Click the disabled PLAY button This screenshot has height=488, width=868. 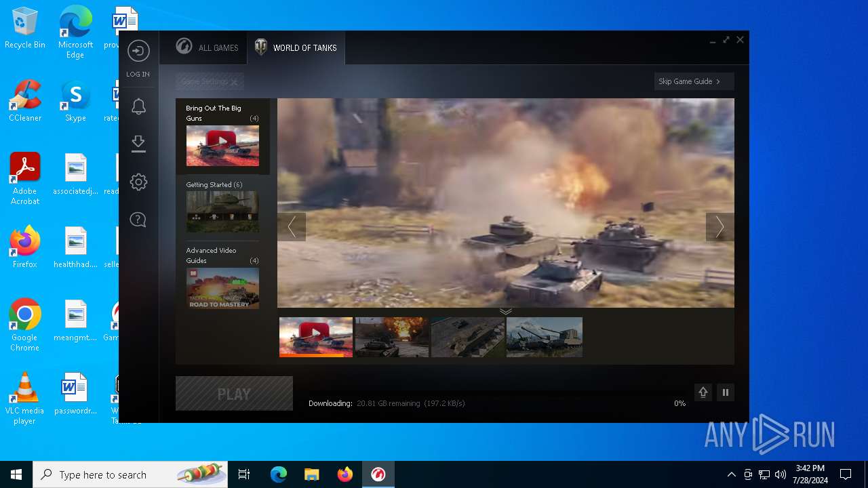[234, 394]
